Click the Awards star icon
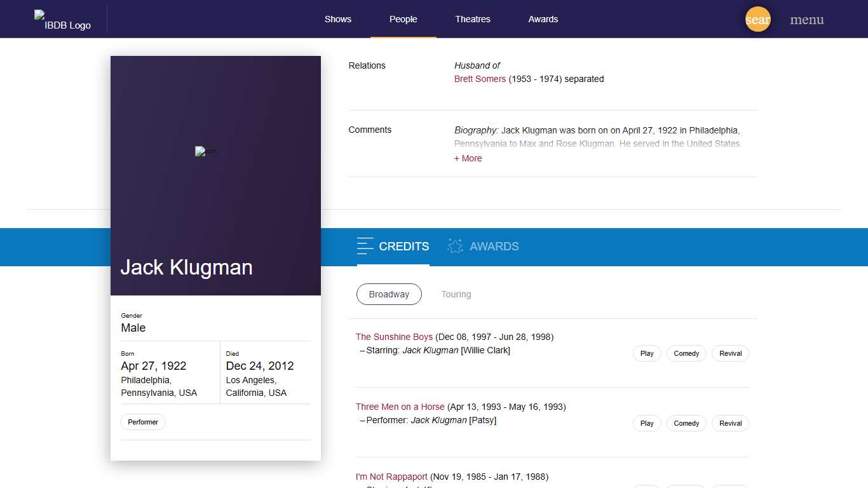Screen dimensions: 868x488 coord(455,246)
